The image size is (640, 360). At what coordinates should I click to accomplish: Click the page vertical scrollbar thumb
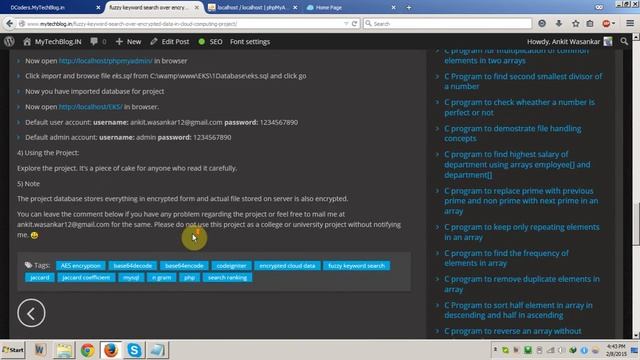(x=636, y=223)
